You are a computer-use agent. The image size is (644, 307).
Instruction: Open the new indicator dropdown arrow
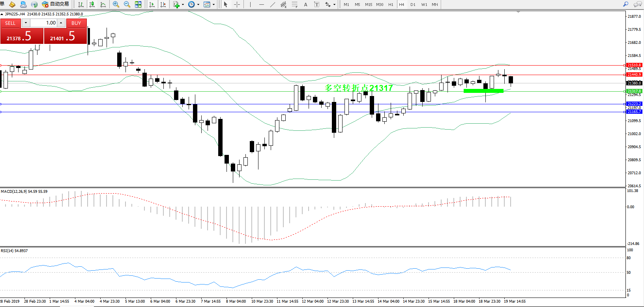[x=183, y=5]
